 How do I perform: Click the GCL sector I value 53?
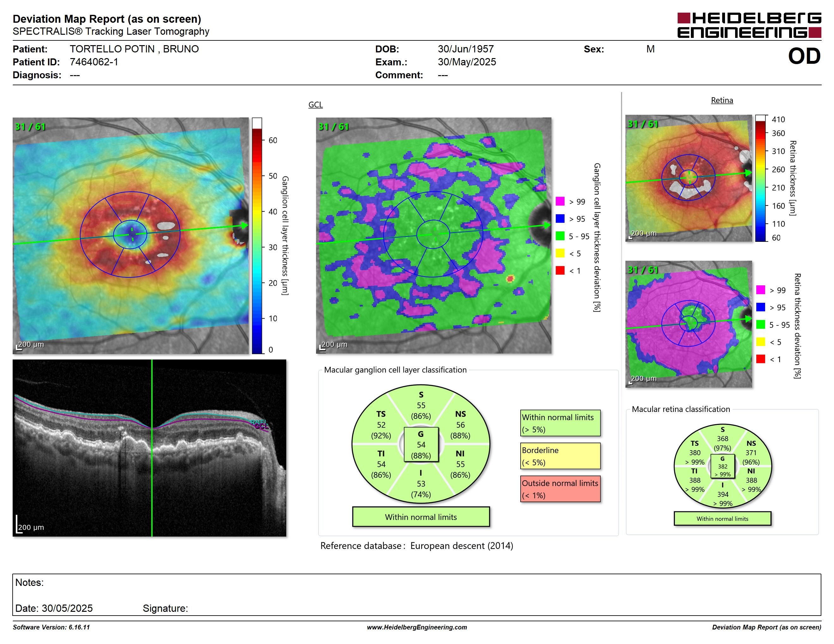[421, 484]
